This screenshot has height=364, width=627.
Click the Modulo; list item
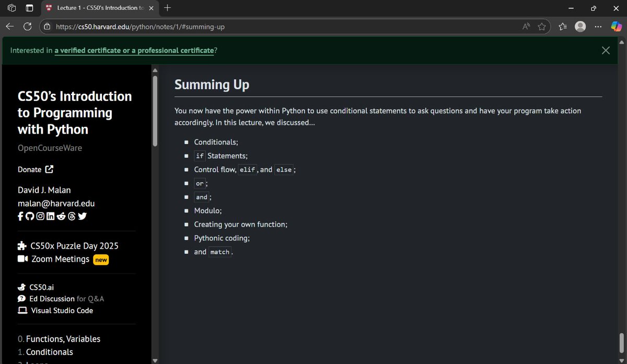(x=208, y=210)
